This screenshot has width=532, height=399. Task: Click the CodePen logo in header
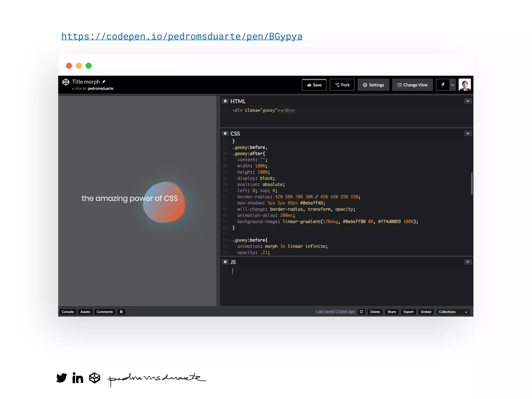tap(66, 82)
